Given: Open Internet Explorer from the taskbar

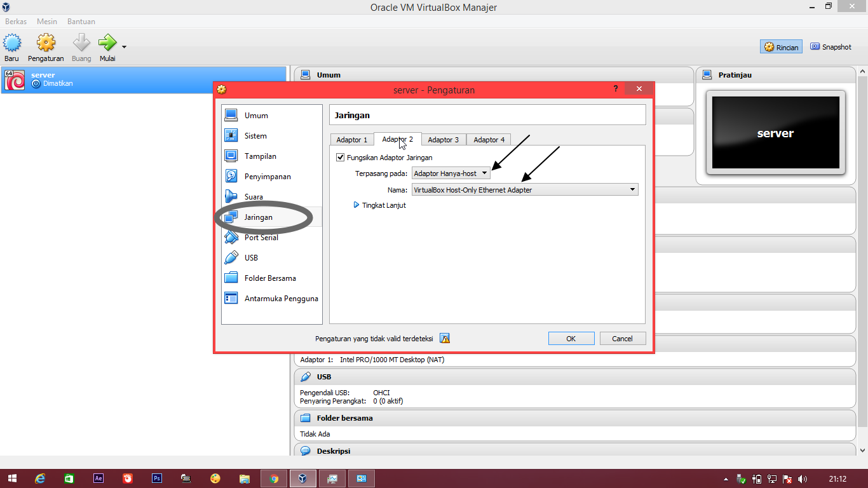Looking at the screenshot, I should click(x=41, y=478).
